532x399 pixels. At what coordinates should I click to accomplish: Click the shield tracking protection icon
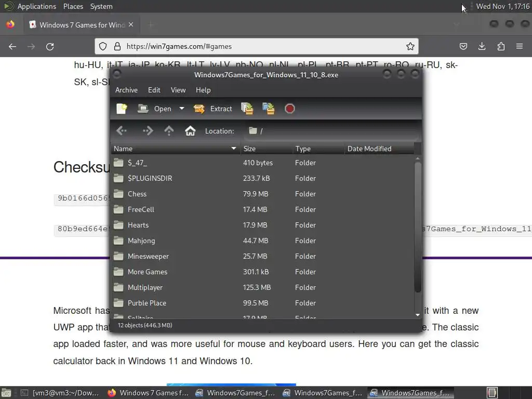click(103, 46)
